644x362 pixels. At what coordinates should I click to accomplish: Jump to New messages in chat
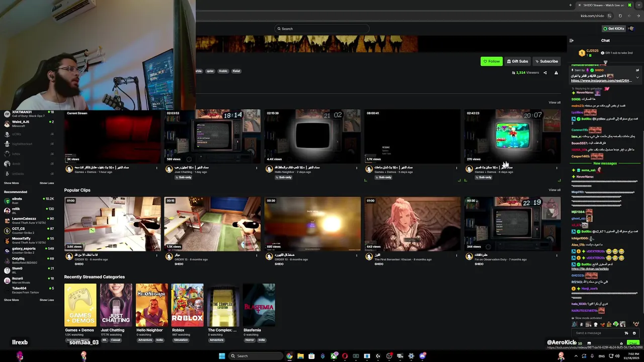click(x=605, y=163)
